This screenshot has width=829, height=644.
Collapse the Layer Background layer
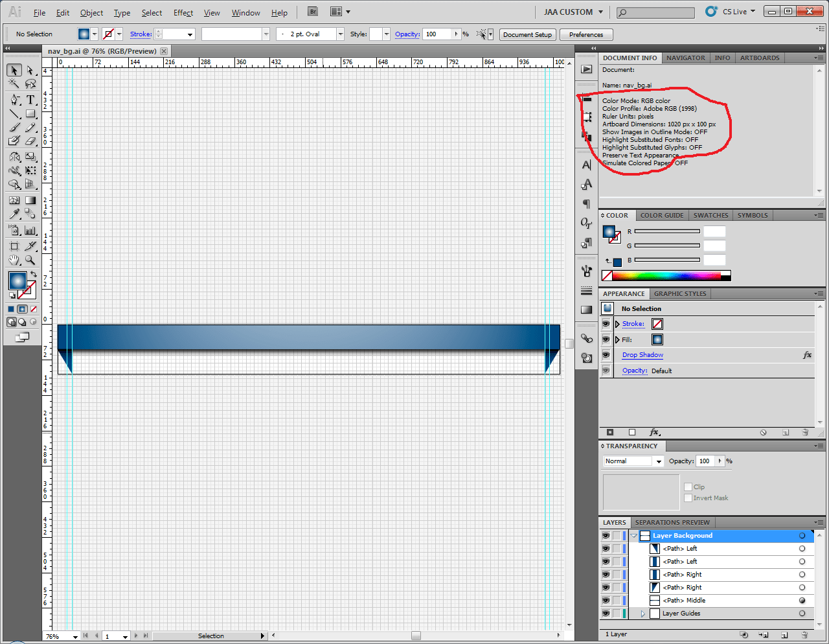pos(633,536)
